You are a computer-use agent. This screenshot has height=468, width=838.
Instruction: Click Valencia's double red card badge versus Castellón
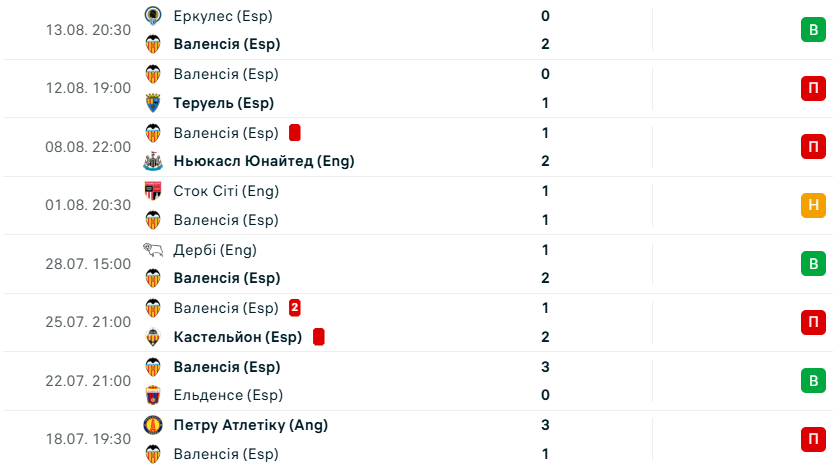(294, 308)
